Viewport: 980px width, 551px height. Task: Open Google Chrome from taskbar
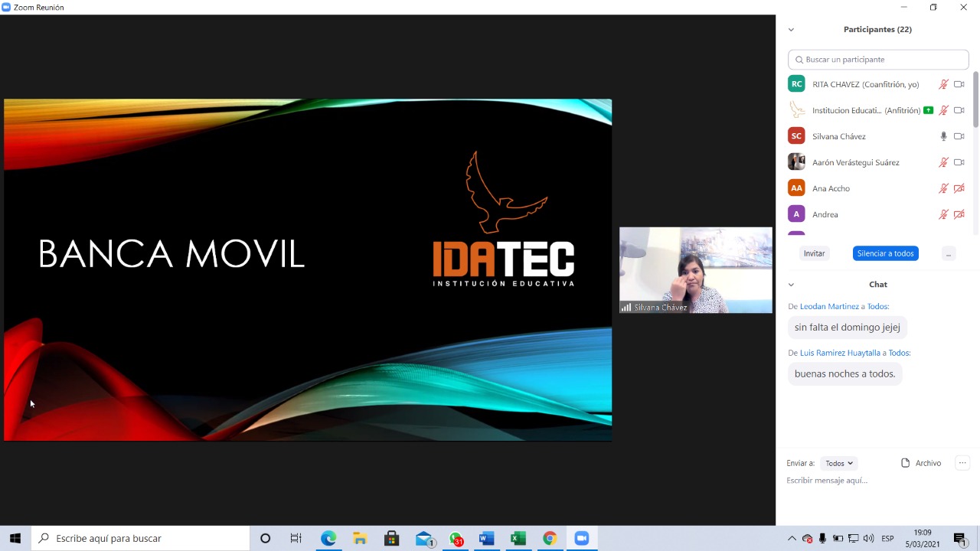click(x=550, y=539)
